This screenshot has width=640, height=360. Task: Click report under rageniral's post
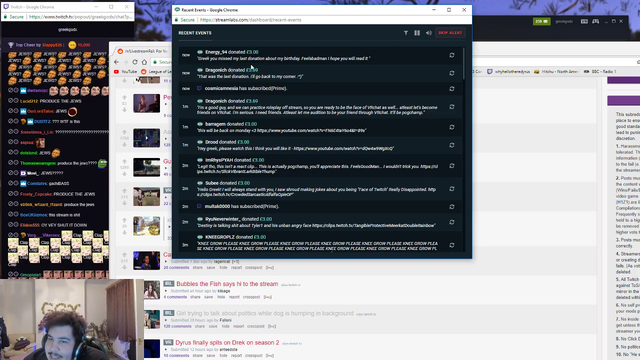coord(237,268)
